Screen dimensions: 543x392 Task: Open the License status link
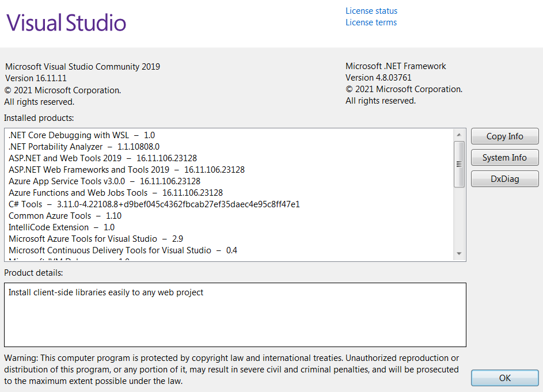[371, 11]
